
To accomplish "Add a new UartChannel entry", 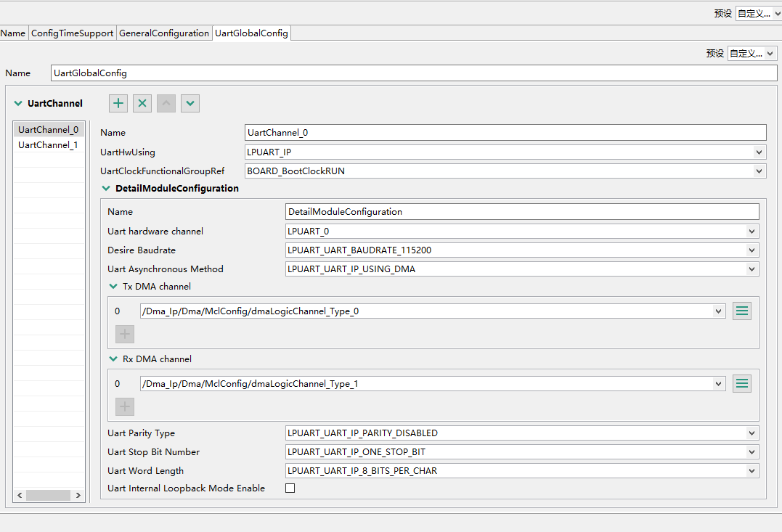I will (x=118, y=103).
